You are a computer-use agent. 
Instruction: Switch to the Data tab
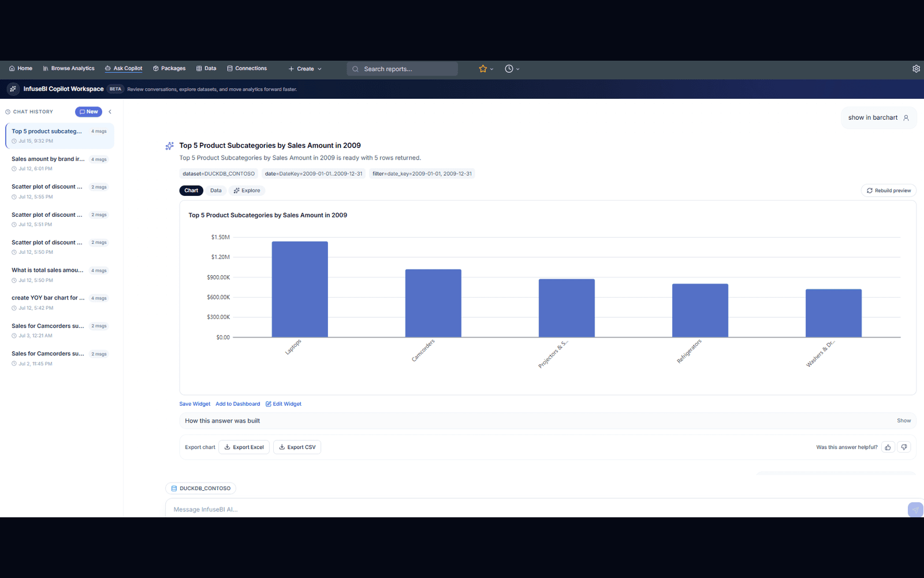pos(216,191)
